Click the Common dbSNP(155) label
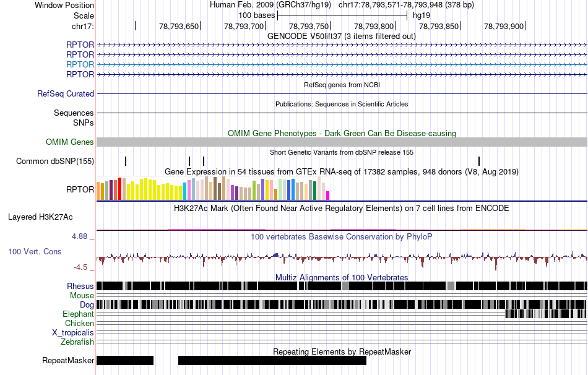 point(54,162)
